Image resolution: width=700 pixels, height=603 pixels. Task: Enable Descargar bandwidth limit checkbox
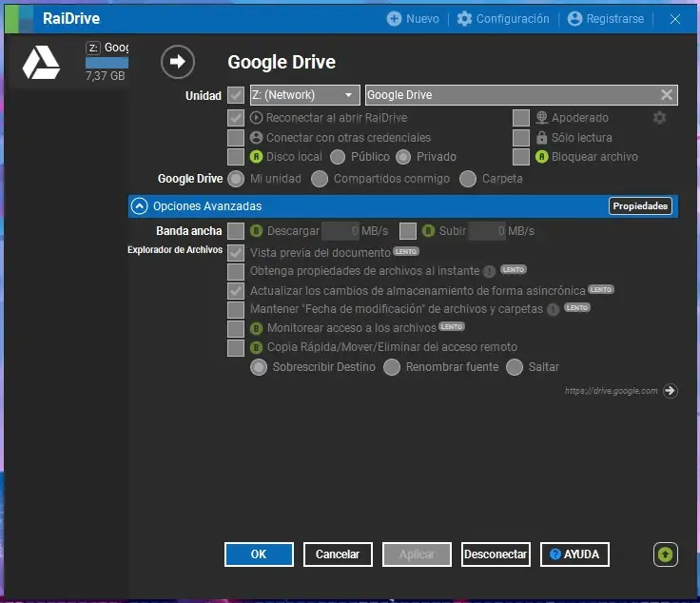tap(236, 231)
